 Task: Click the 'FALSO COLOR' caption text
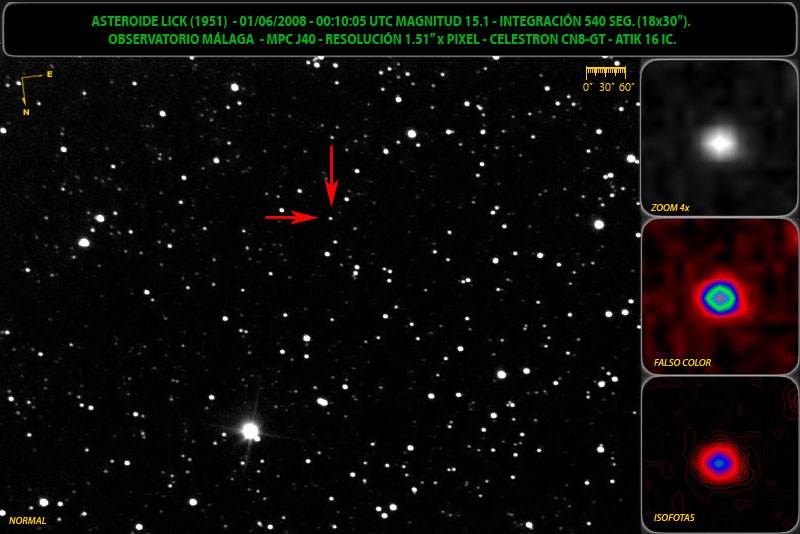[682, 363]
